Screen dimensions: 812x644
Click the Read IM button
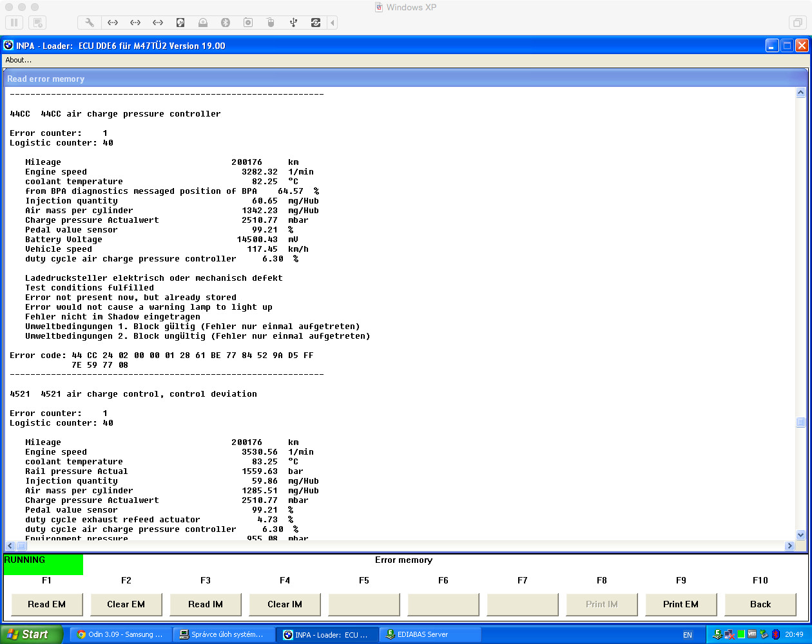pos(206,604)
